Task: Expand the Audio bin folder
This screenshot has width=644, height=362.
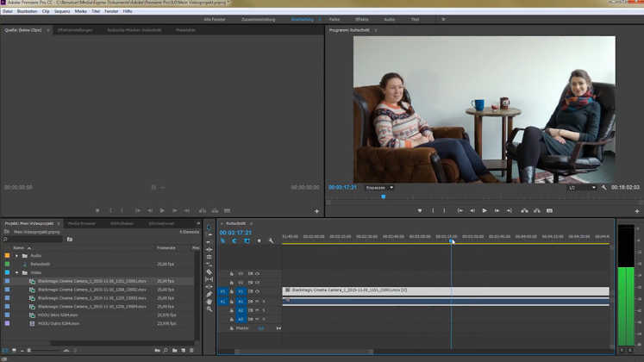Action: [x=16, y=256]
